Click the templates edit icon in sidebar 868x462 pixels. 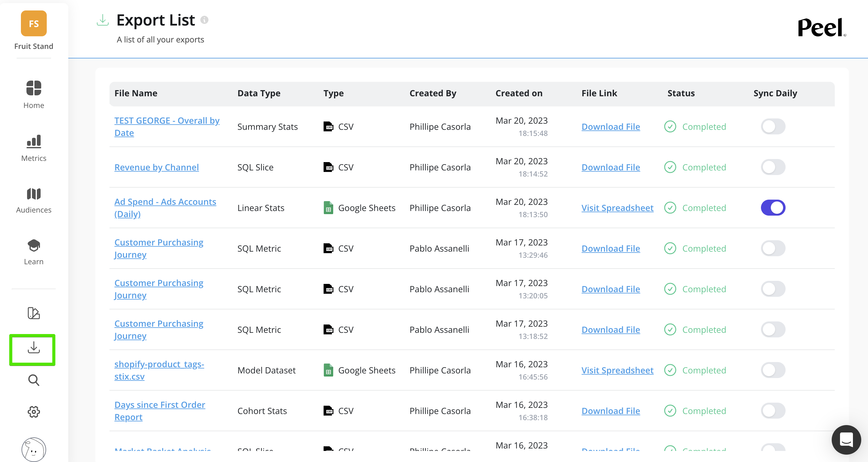click(x=34, y=313)
